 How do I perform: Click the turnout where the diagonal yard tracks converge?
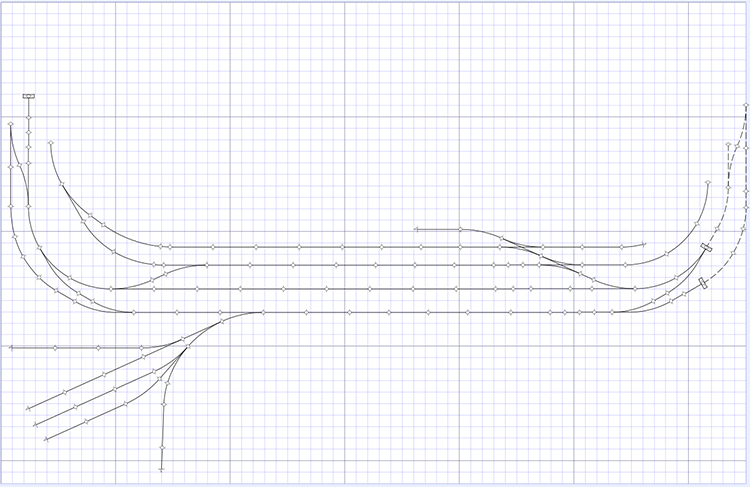click(185, 343)
